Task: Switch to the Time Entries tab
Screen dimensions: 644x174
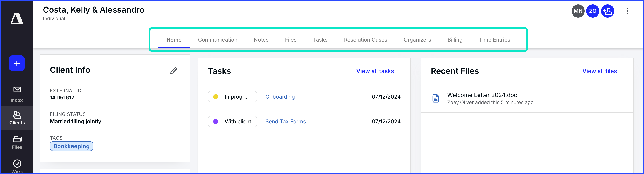Action: (x=495, y=40)
